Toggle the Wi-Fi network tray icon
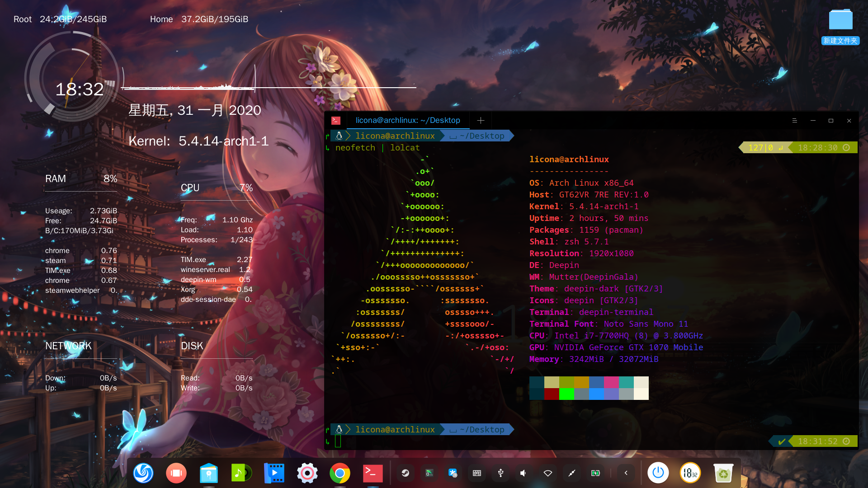The image size is (868, 488). 548,473
